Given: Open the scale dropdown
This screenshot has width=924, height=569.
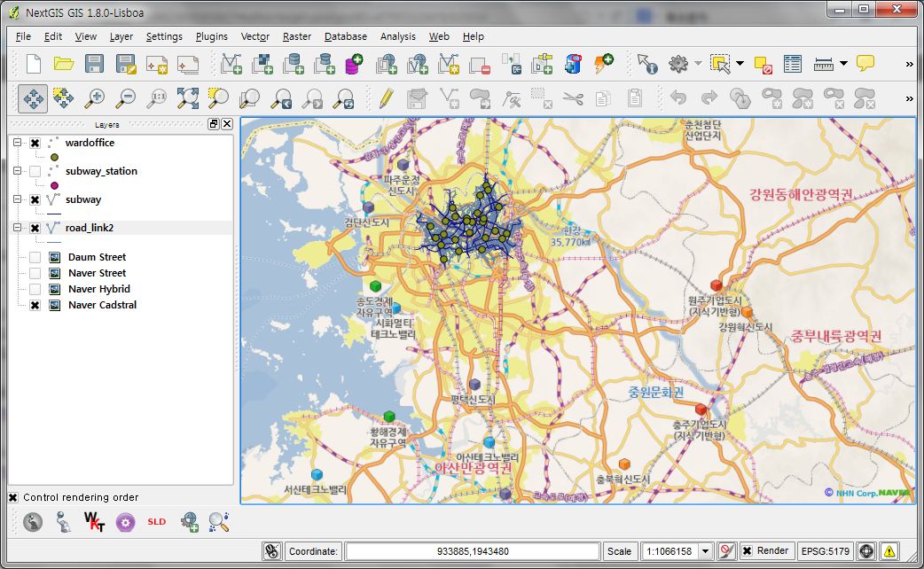Looking at the screenshot, I should tap(704, 550).
